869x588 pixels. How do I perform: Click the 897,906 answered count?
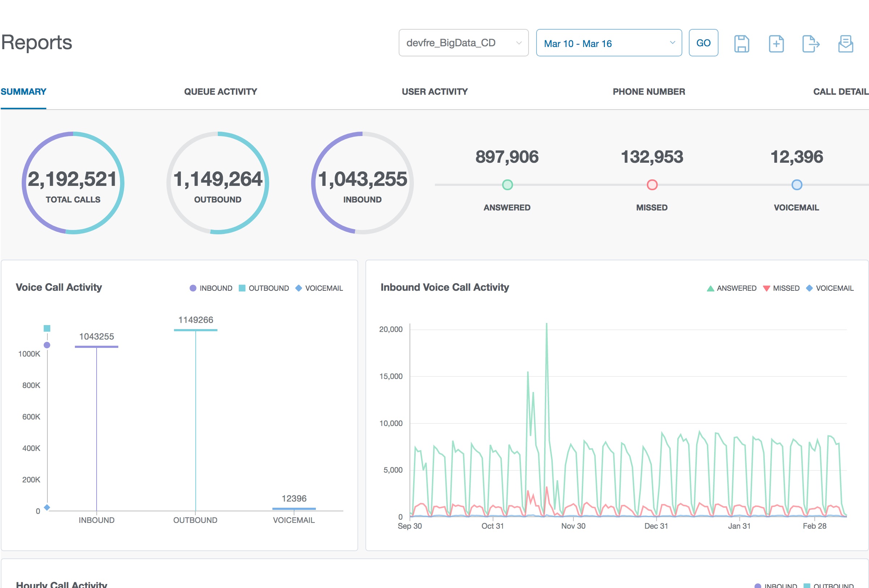[x=507, y=157]
